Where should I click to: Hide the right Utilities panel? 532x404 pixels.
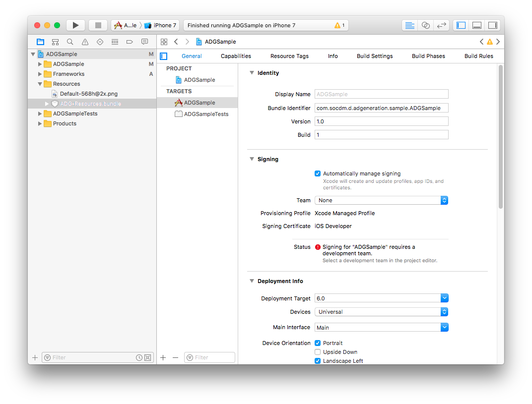492,25
